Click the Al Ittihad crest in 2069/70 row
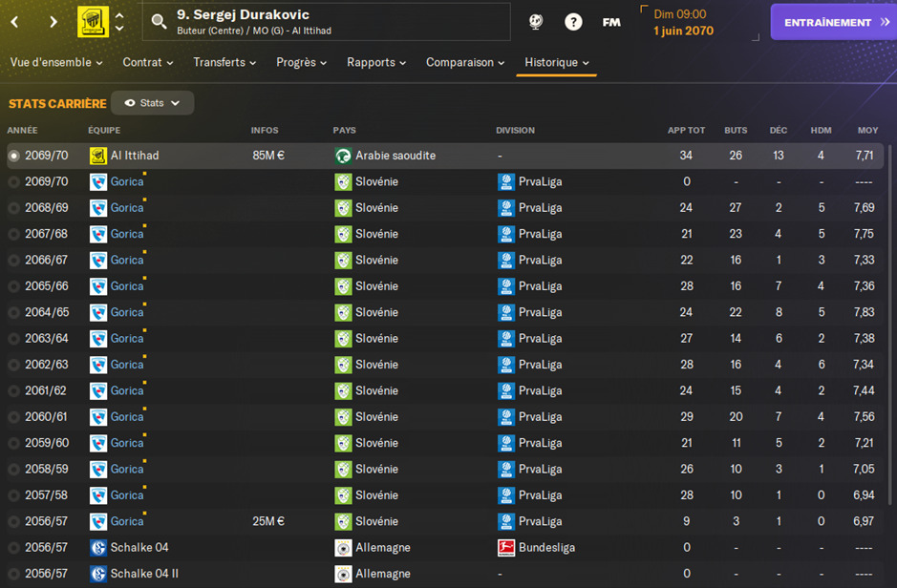The height and width of the screenshot is (588, 897). point(98,156)
